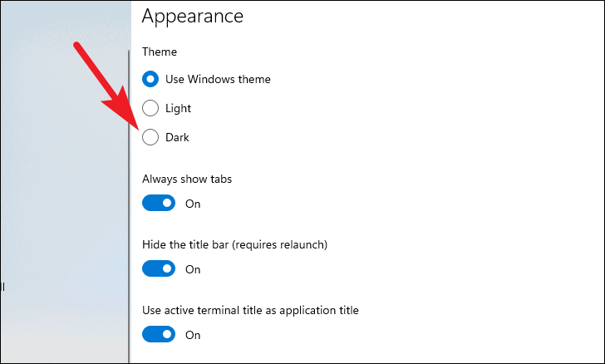Screen dimensions: 605x364
Task: Click 'On' text beside Hide the title bar
Action: 193,269
